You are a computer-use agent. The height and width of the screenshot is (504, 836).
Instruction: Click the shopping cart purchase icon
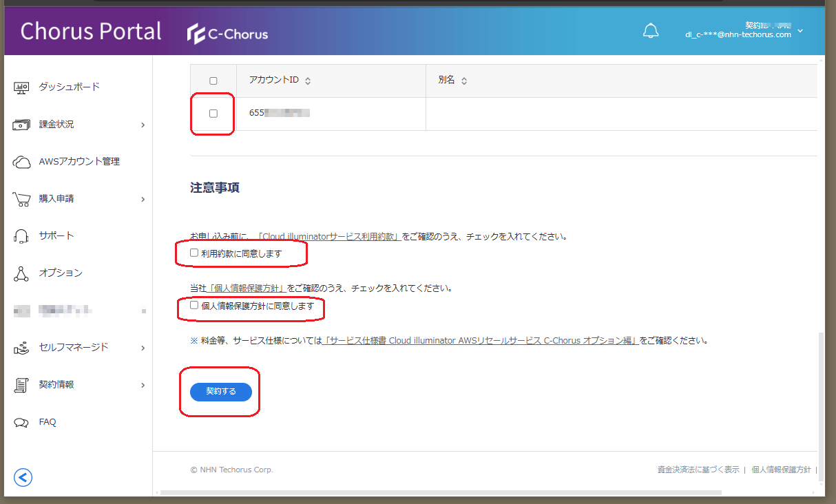coord(21,199)
